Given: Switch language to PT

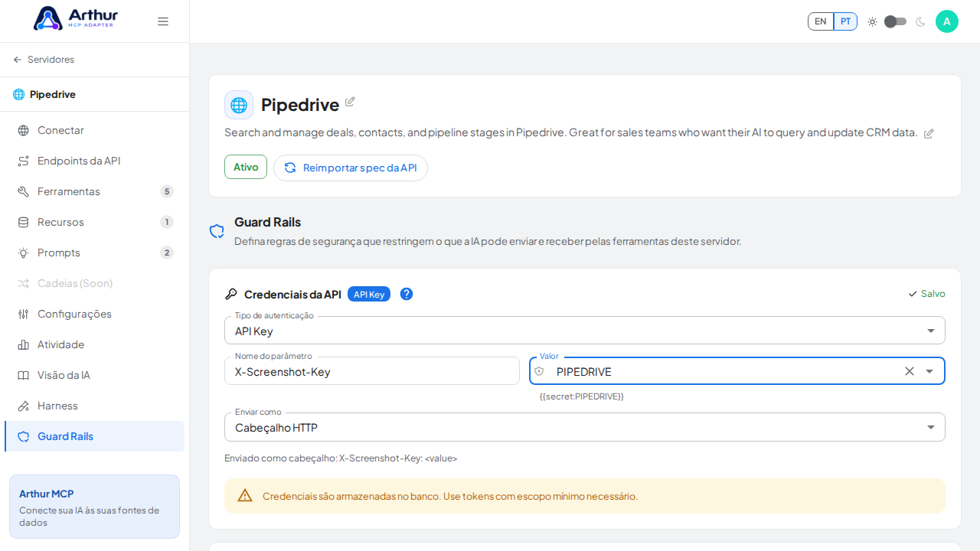Looking at the screenshot, I should coord(845,21).
